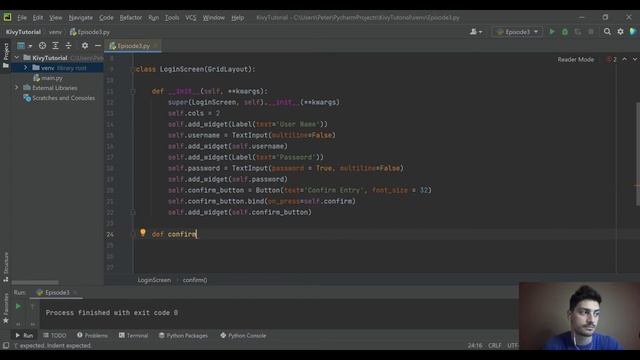Screen dimensions: 640x360
Task: Select Scratches and Consoles
Action: [59, 98]
